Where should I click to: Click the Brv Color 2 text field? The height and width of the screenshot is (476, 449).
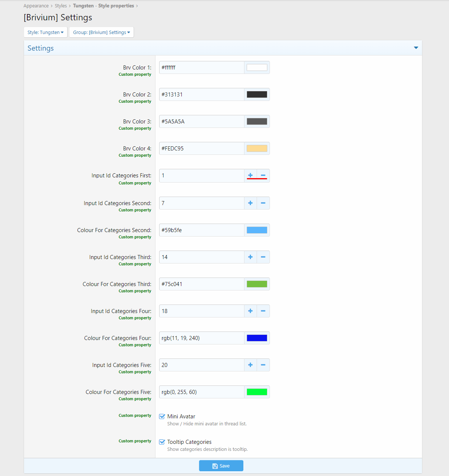202,95
